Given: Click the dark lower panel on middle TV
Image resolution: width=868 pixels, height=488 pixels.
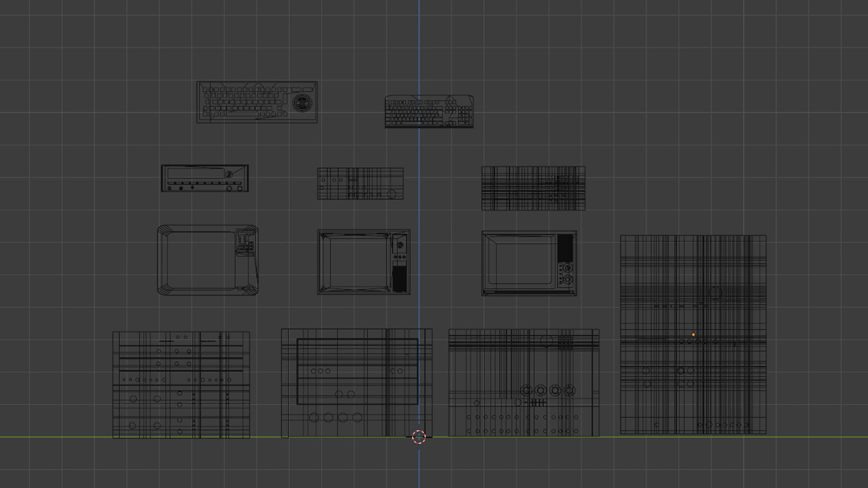Looking at the screenshot, I should point(399,279).
